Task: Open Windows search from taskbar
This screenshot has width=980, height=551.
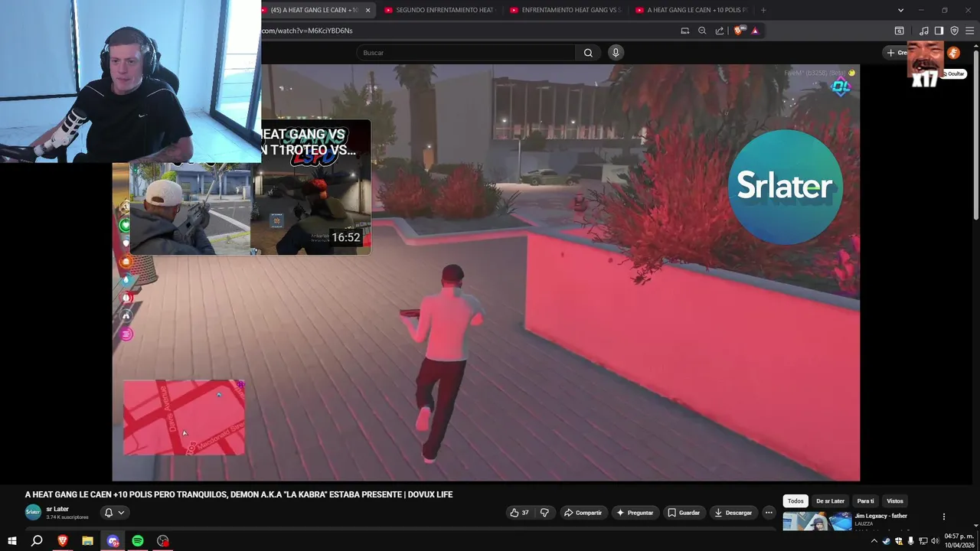Action: pyautogui.click(x=37, y=541)
